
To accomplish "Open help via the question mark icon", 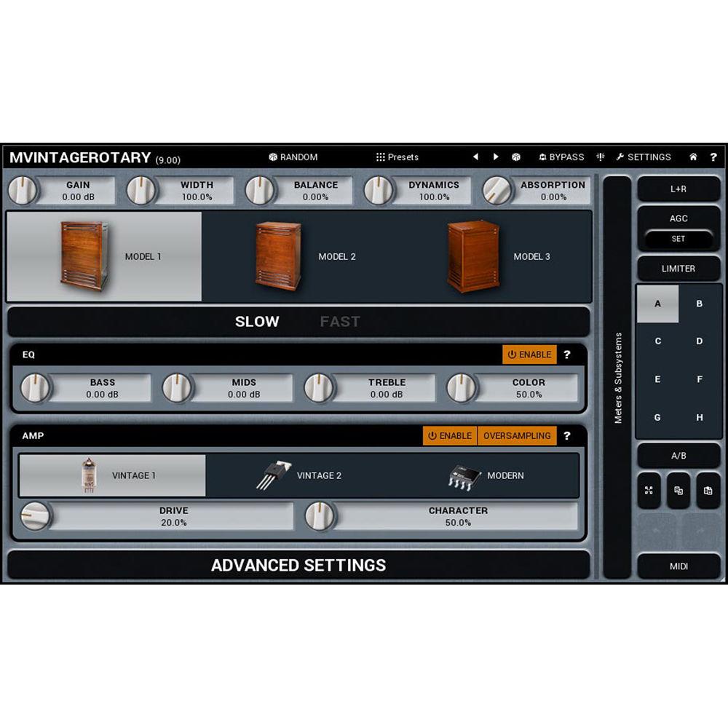I will coord(714,157).
